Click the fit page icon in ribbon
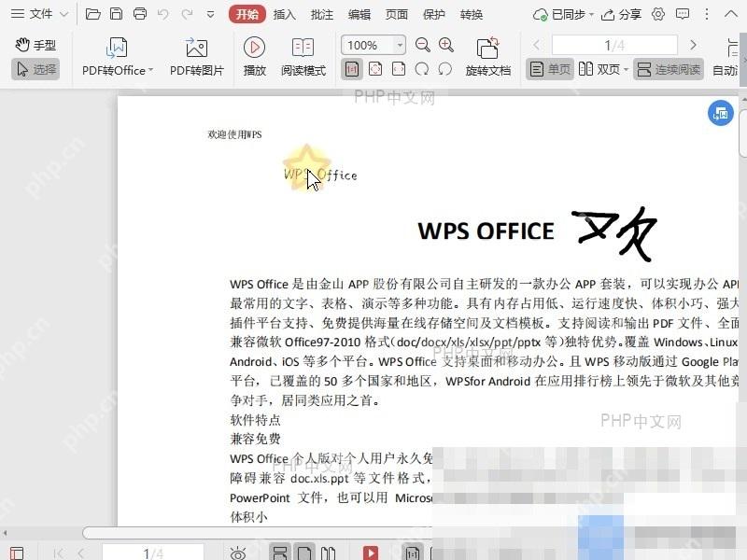This screenshot has height=560, width=747. [375, 69]
